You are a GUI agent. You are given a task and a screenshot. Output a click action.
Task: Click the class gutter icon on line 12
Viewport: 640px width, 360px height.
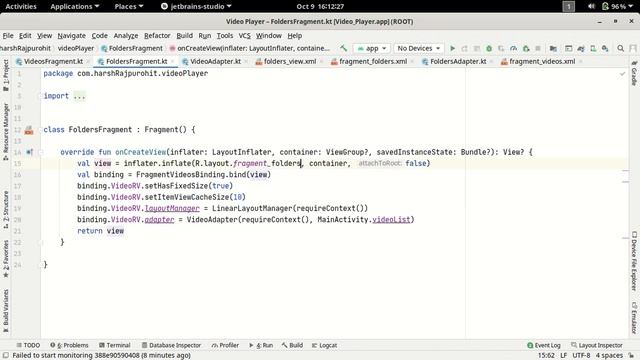point(29,130)
